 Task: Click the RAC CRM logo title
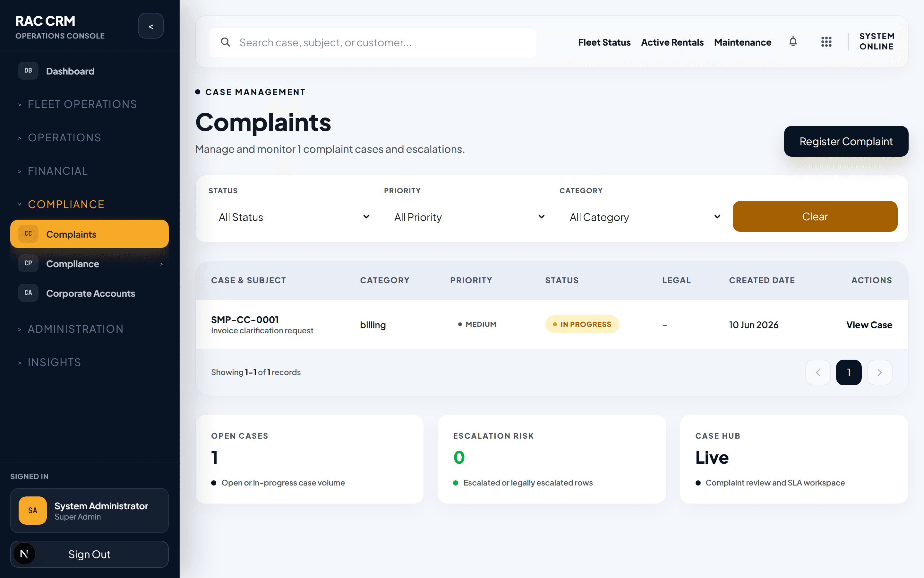pyautogui.click(x=45, y=21)
